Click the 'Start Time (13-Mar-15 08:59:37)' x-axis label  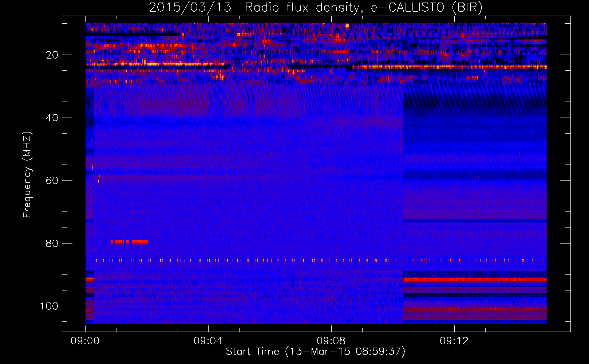tap(316, 352)
